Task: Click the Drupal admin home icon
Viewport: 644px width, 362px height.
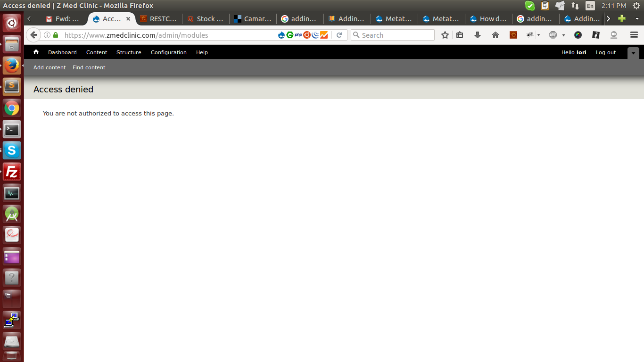Action: [x=36, y=52]
